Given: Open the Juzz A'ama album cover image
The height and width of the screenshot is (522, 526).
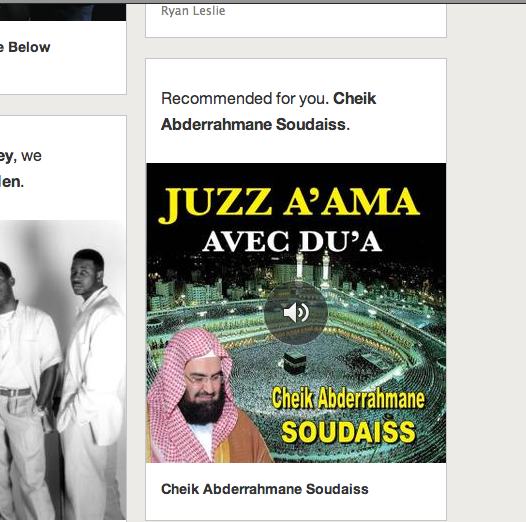Looking at the screenshot, I should coord(296,313).
